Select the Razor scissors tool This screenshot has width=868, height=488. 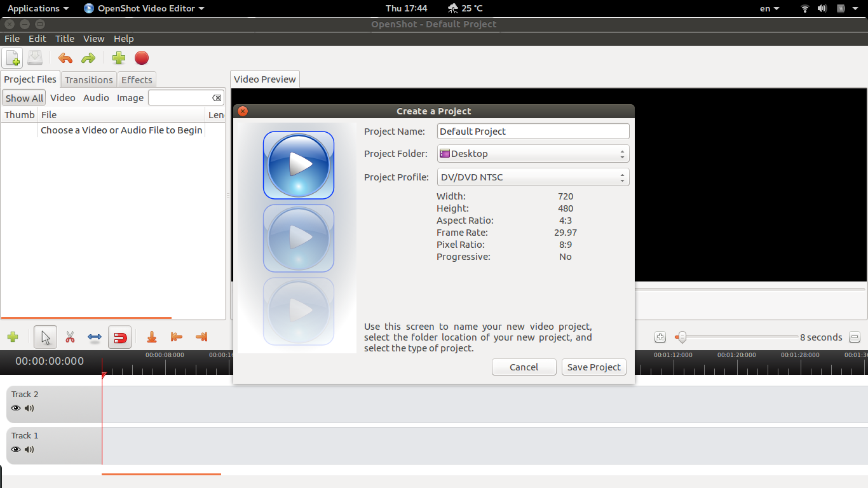point(71,337)
